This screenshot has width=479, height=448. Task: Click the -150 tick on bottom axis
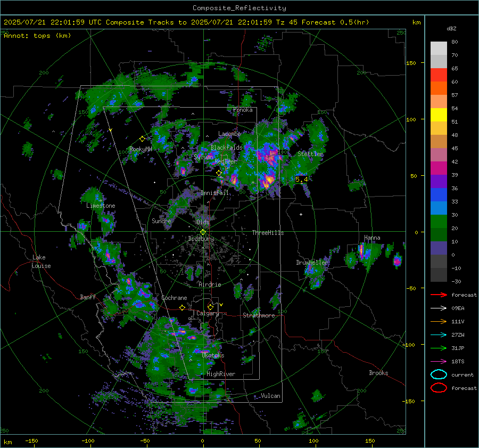(x=31, y=441)
